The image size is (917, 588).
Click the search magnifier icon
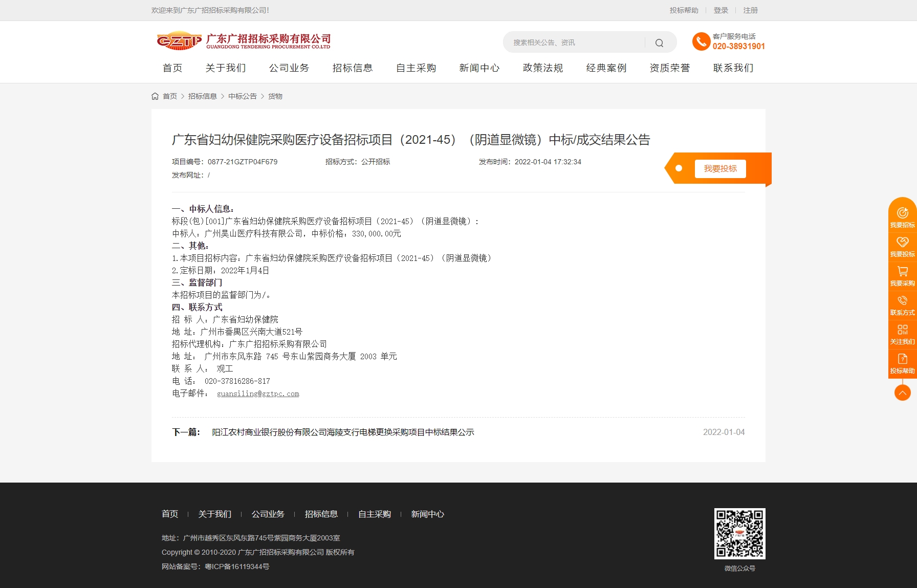(x=659, y=42)
